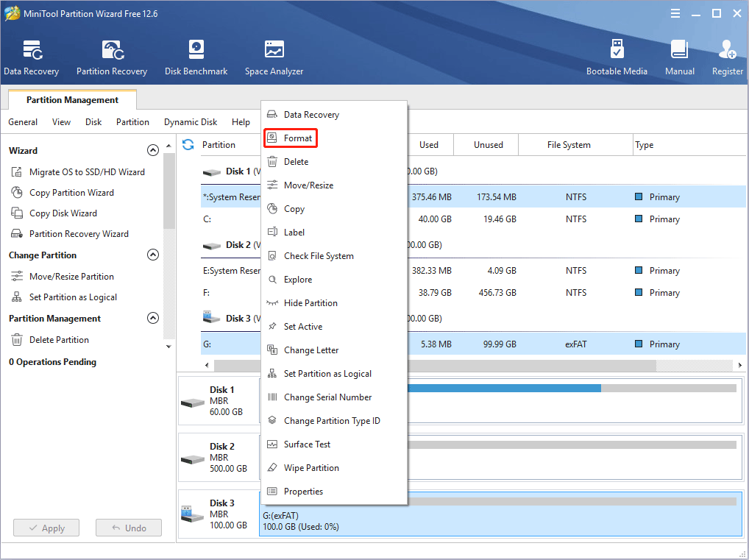
Task: Select the C: partition row
Action: 473,219
